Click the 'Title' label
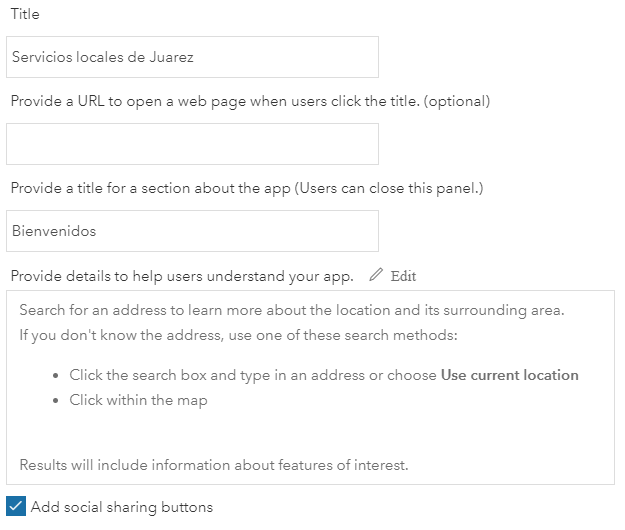Screen dimensions: 625x530 click(25, 15)
